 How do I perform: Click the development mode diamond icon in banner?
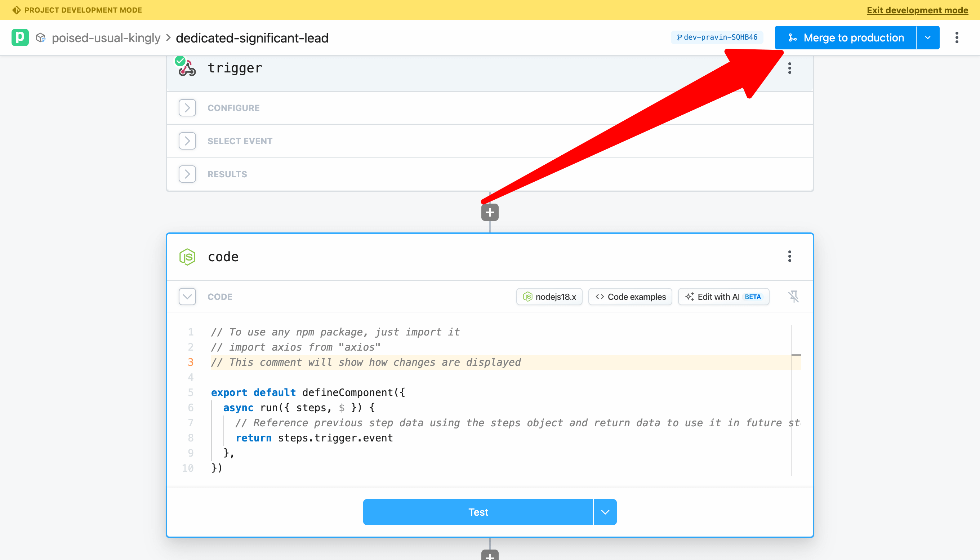point(16,10)
